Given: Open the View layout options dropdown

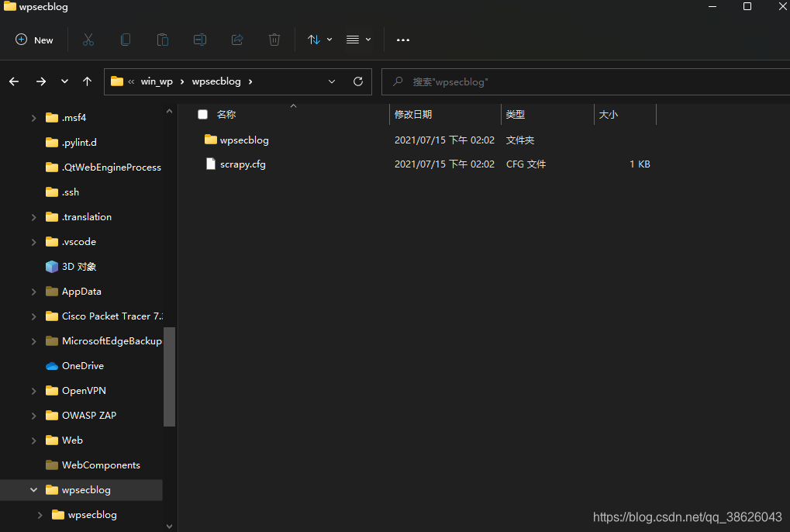Looking at the screenshot, I should 359,40.
